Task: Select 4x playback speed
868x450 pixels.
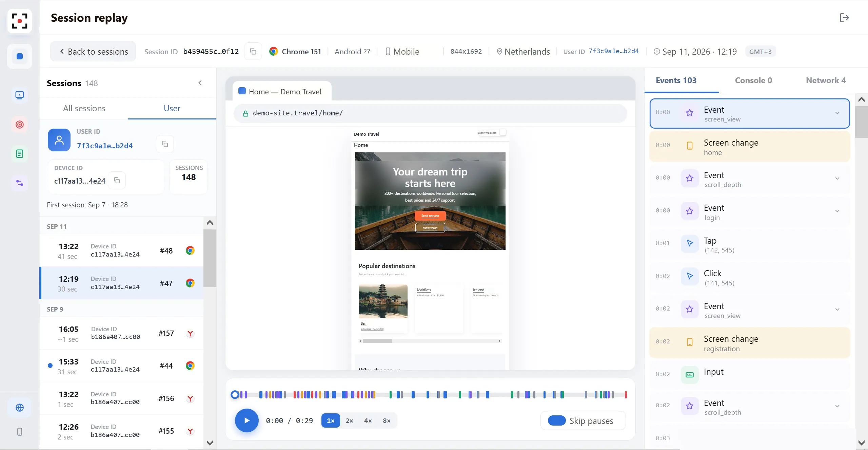Action: pos(368,421)
